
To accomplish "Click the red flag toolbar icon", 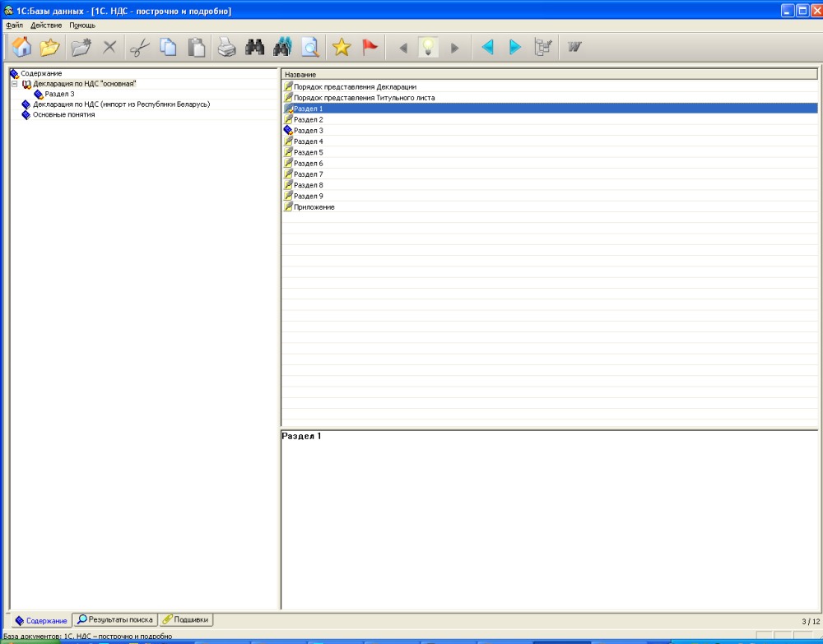I will point(370,48).
